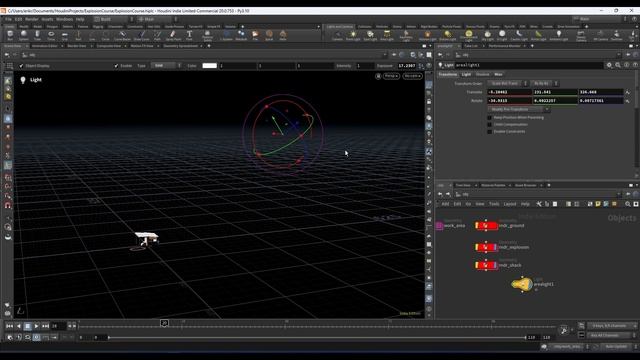
Task: Click the light Color swatch
Action: (x=209, y=66)
